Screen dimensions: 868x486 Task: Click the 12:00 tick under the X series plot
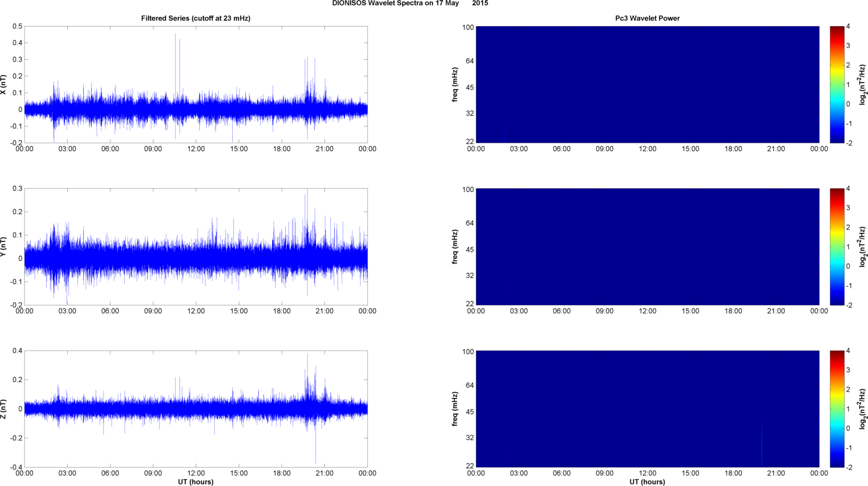(x=196, y=149)
